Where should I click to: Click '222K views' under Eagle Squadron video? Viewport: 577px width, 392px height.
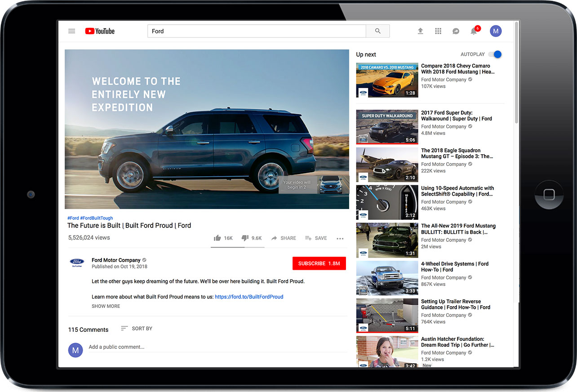(x=433, y=171)
